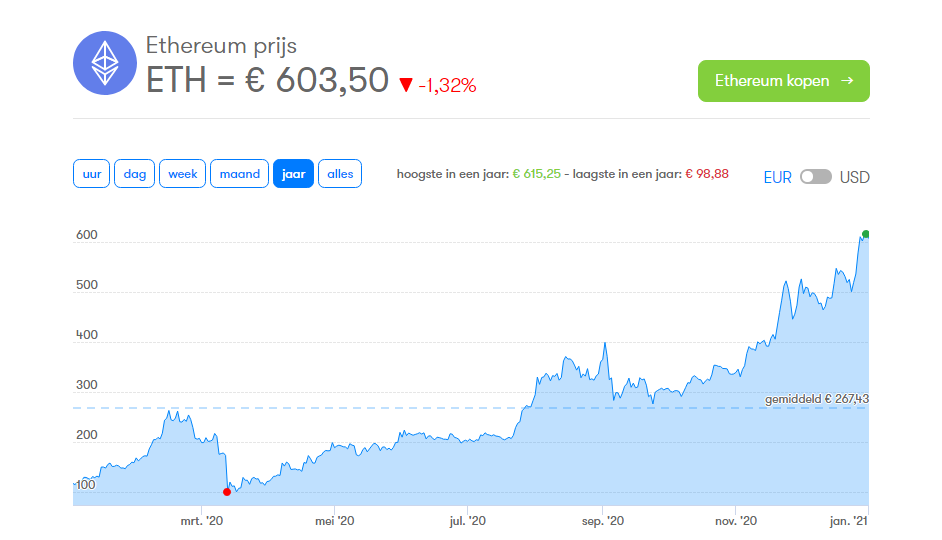Click the Ethereum prijs heading
This screenshot has height=540, width=942.
click(221, 46)
